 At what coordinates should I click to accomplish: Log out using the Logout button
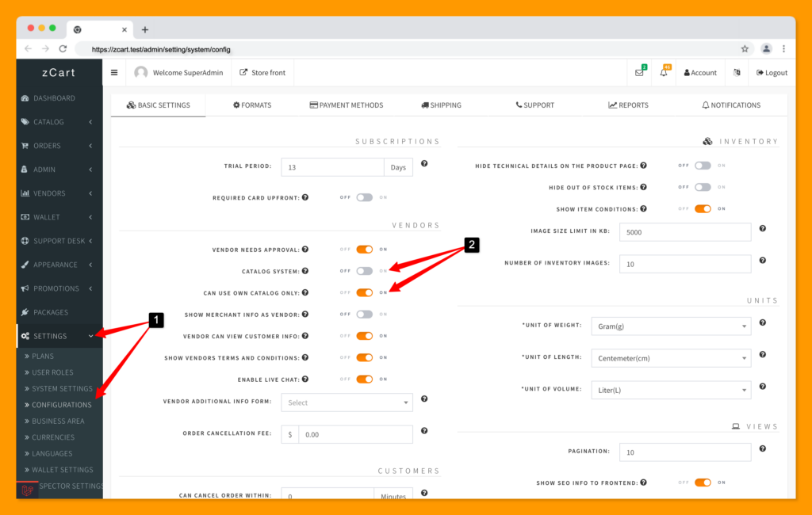770,71
